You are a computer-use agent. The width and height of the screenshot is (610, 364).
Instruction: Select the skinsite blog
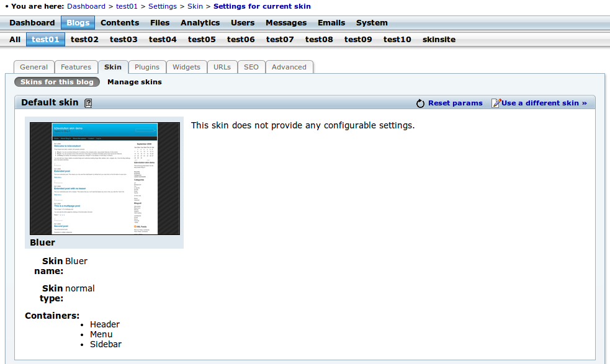pos(439,39)
